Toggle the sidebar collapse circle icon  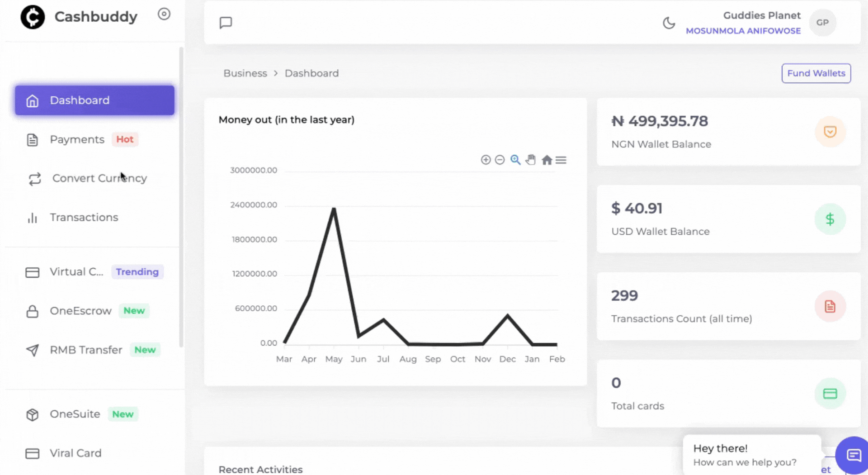click(x=164, y=14)
